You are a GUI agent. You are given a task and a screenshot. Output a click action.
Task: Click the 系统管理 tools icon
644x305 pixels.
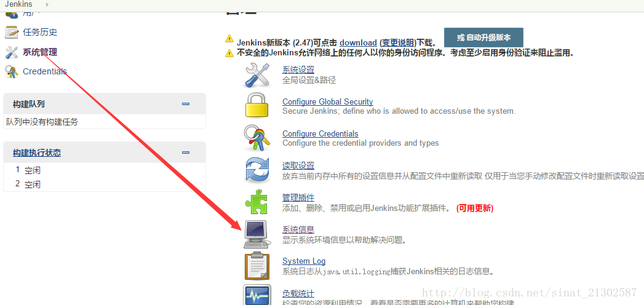[12, 52]
